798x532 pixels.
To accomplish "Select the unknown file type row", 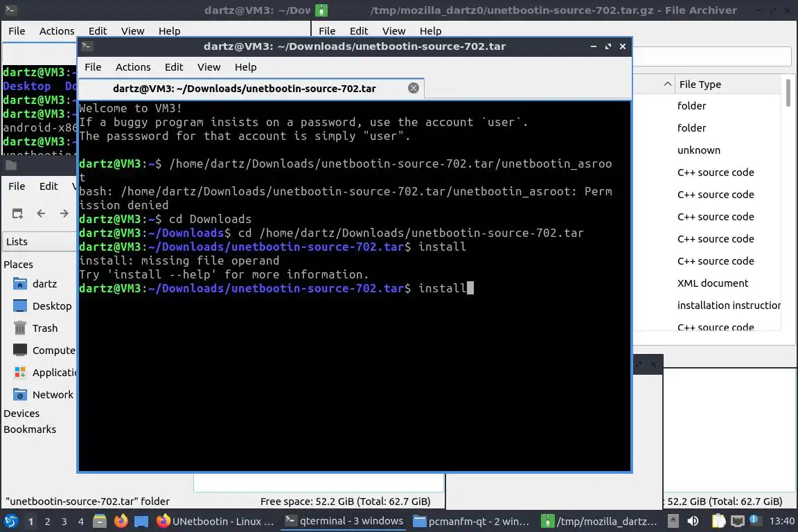I will pos(698,150).
